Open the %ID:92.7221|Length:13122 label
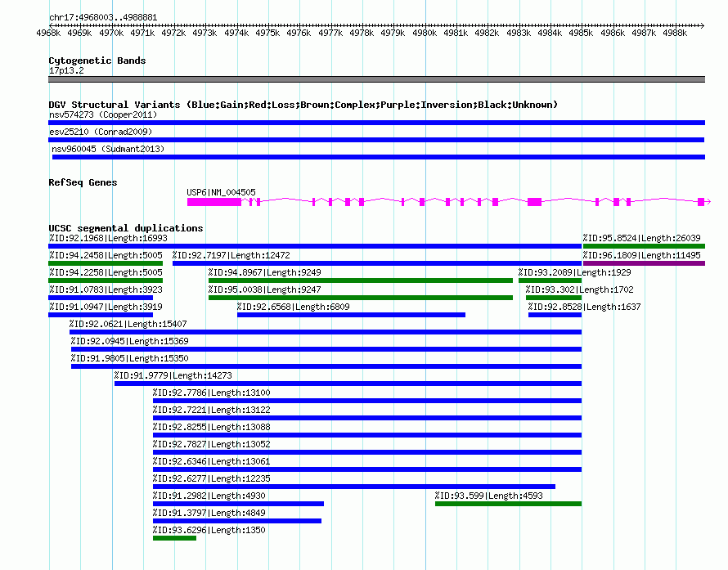 pos(212,410)
